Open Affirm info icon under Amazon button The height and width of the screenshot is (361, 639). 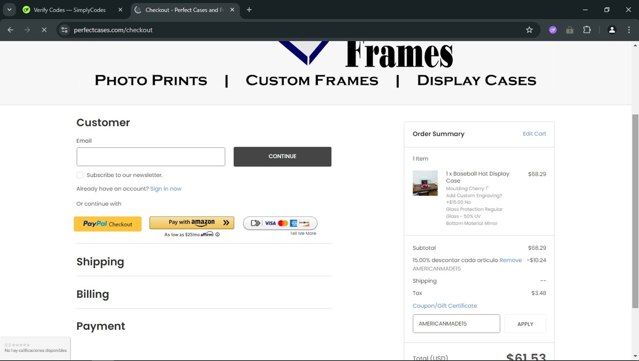pos(218,234)
